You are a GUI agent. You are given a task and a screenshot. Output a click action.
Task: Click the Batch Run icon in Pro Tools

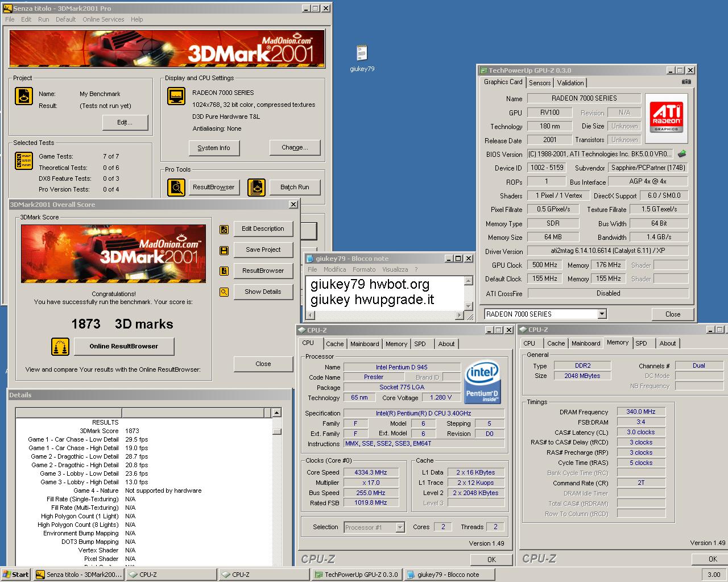(257, 187)
